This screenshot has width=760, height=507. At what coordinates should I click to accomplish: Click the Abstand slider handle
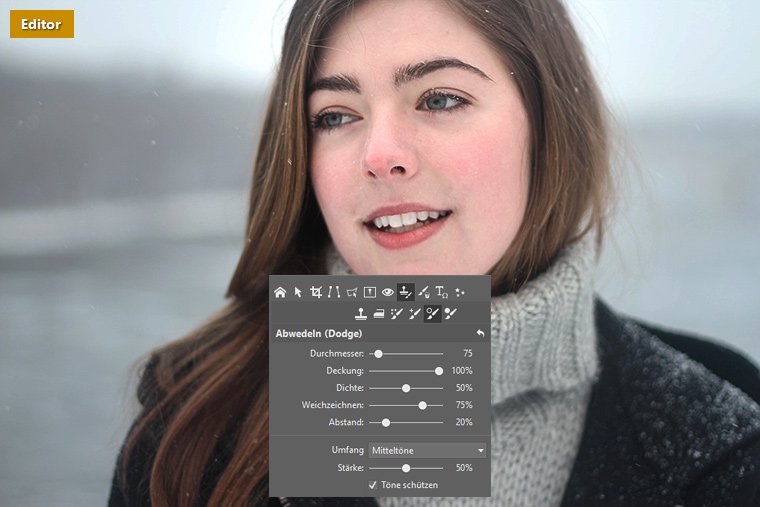tap(386, 423)
